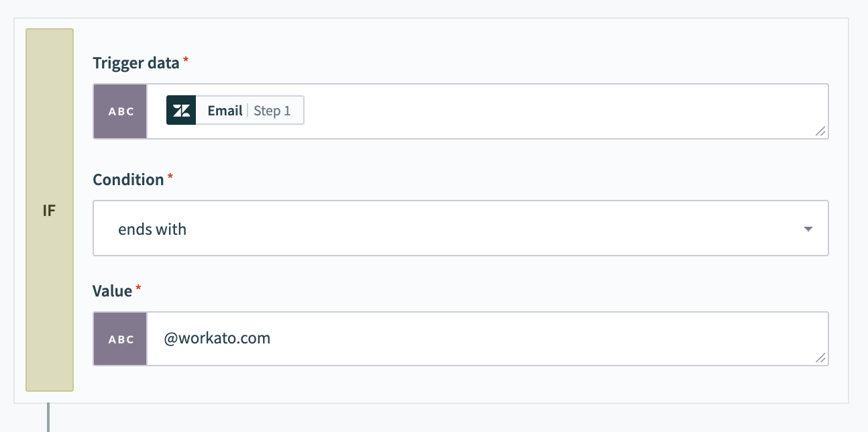
Task: Click the red asterisk next to Condition
Action: pos(170,176)
